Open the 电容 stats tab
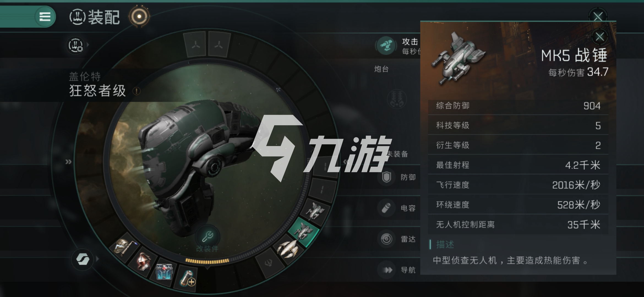This screenshot has width=644, height=297. [399, 208]
